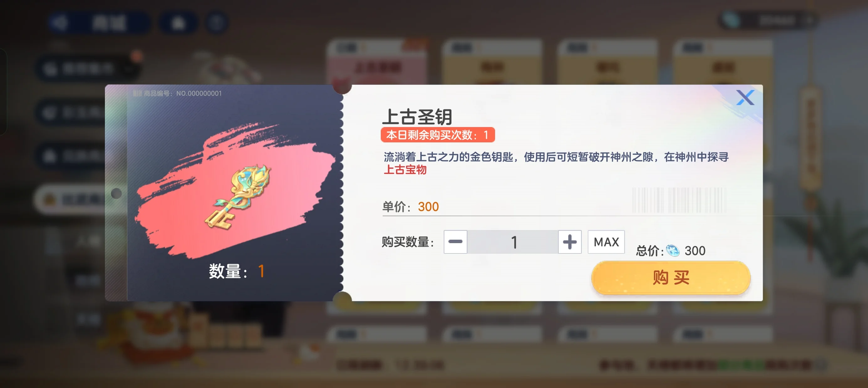The height and width of the screenshot is (388, 868).
Task: Click the golden key item image
Action: [x=238, y=197]
